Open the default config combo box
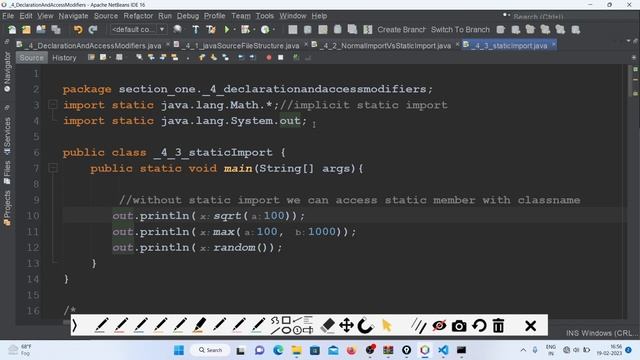The height and width of the screenshot is (360, 640). (x=138, y=29)
